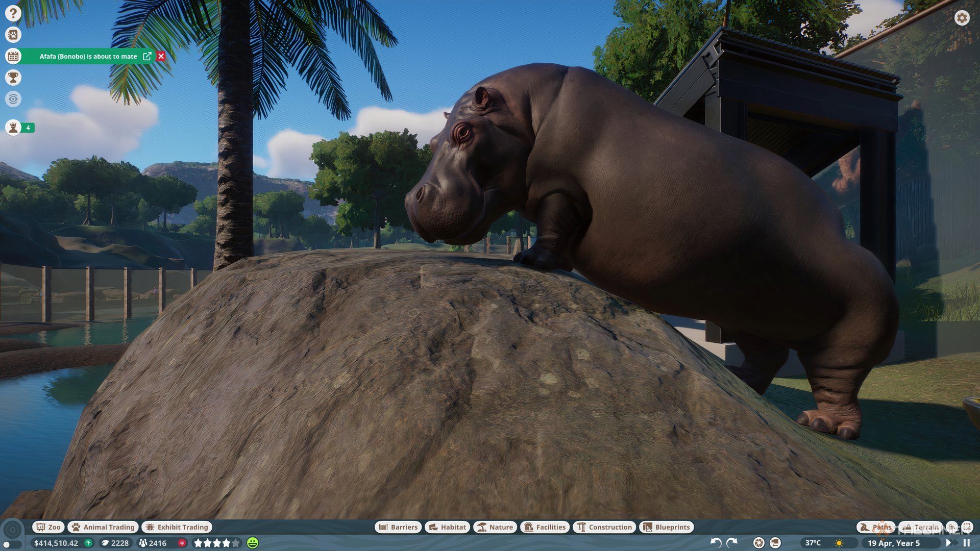
Task: Open the Construction build tab
Action: [x=605, y=527]
